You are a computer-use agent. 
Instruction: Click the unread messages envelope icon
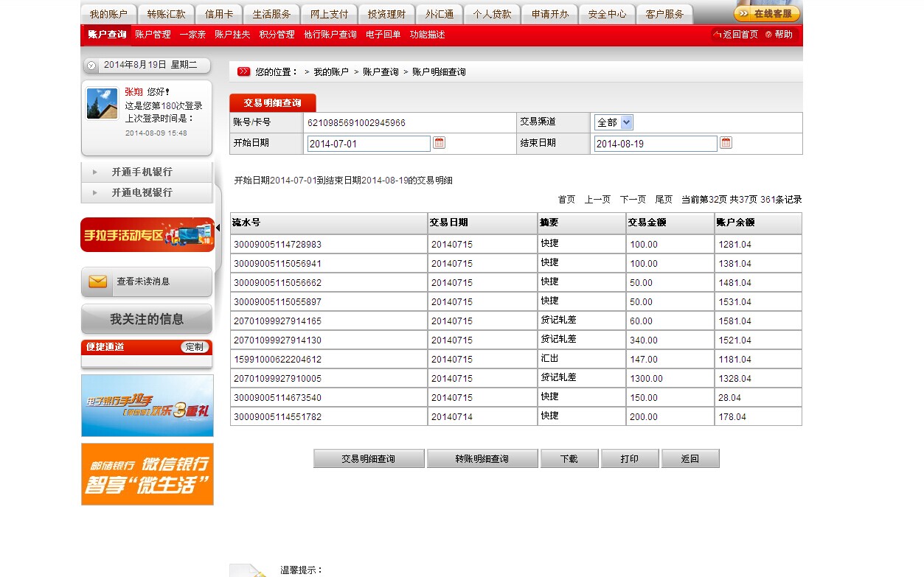click(x=97, y=281)
